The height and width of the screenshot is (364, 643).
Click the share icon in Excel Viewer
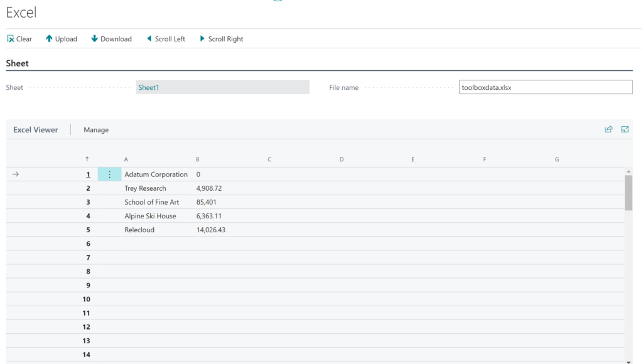pyautogui.click(x=608, y=129)
